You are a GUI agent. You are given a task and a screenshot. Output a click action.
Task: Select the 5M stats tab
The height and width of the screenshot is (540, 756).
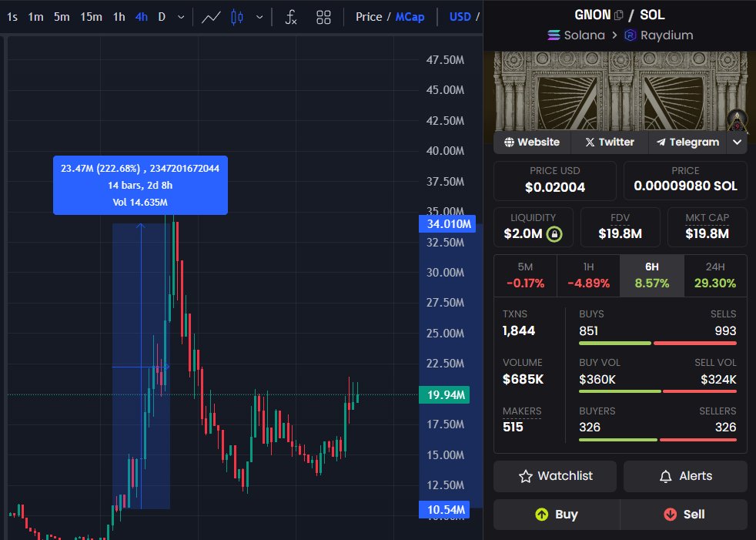point(525,276)
